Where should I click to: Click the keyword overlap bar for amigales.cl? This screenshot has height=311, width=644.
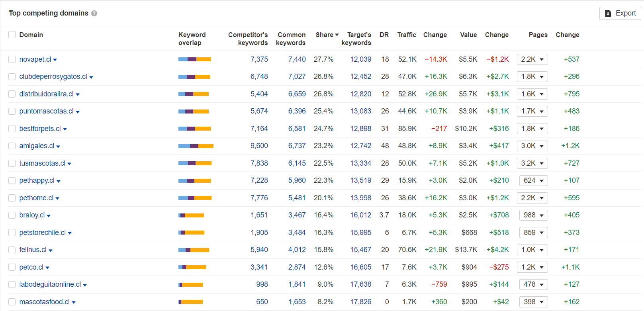(196, 146)
